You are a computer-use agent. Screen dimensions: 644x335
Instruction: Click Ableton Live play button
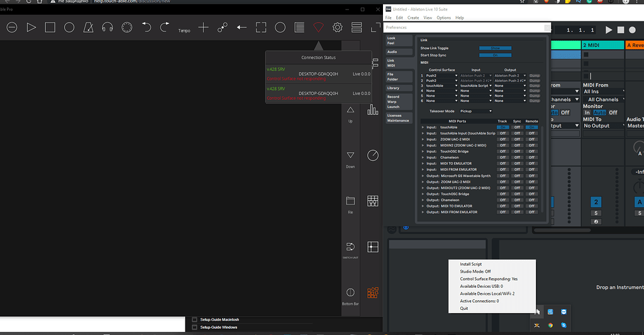click(x=609, y=30)
